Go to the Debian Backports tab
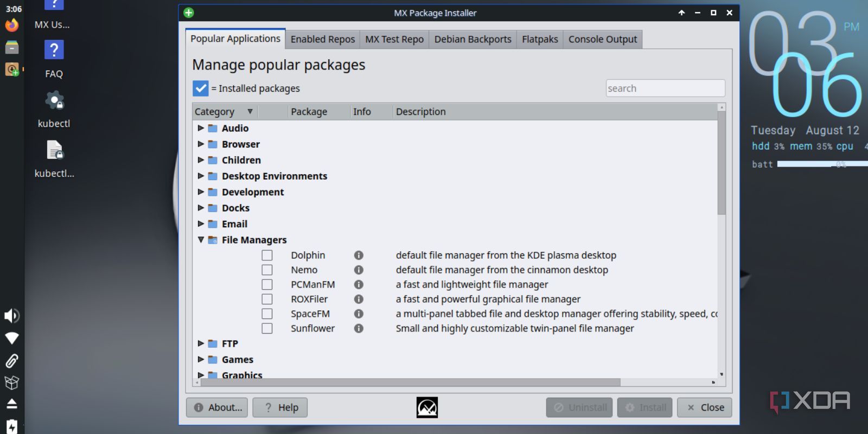The image size is (868, 434). [473, 39]
